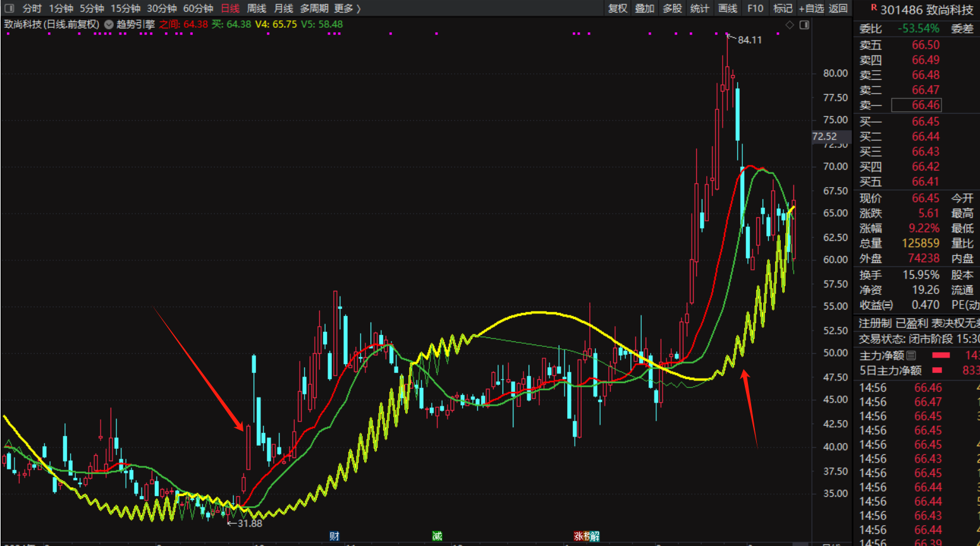
Task: Click the 72.52 price axis marker
Action: pyautogui.click(x=825, y=136)
